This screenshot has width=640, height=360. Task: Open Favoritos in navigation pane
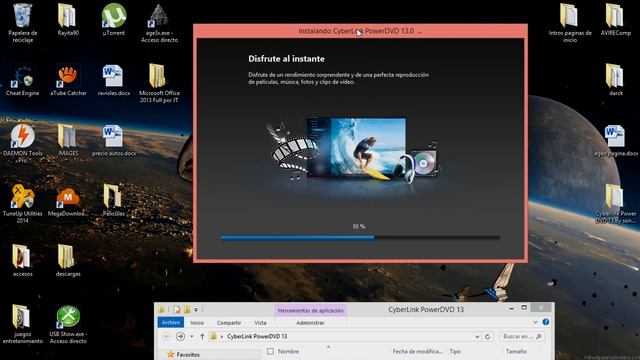[188, 355]
